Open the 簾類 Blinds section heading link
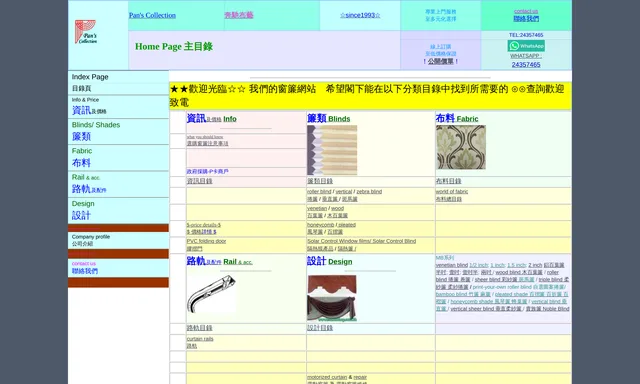The width and height of the screenshot is (640, 384). [329, 118]
